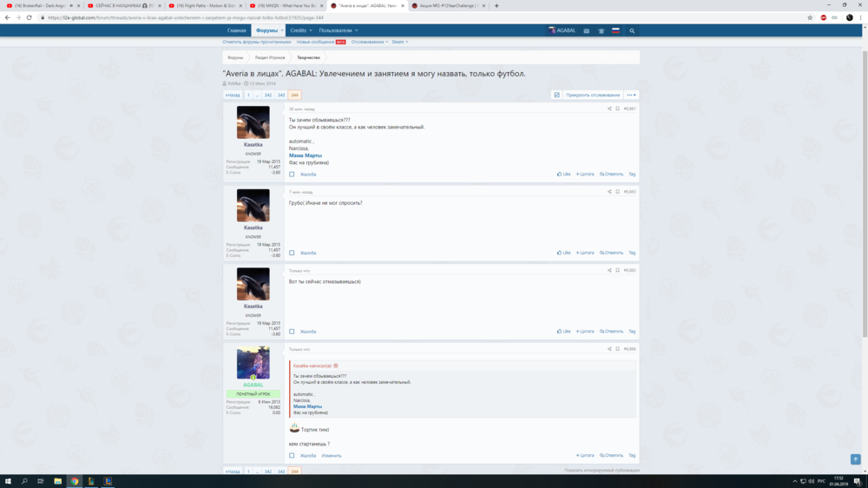
Task: Tick the checkbox on post #6,861
Action: click(292, 175)
